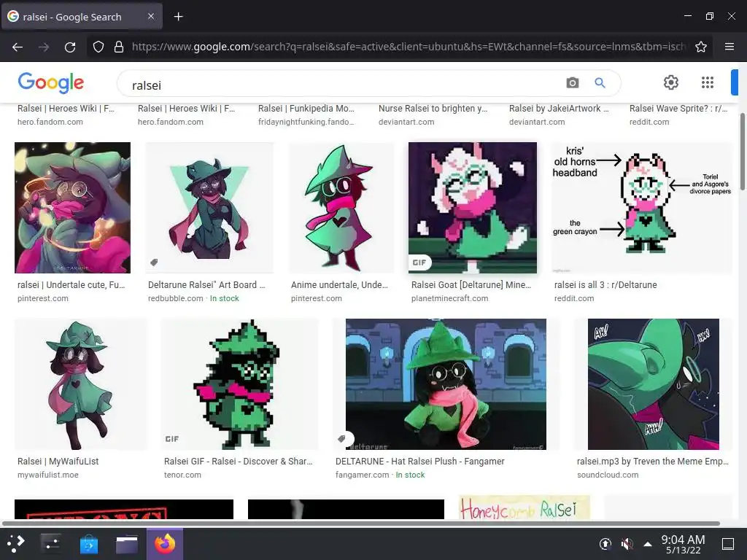Open the Google apps grid

coord(708,82)
